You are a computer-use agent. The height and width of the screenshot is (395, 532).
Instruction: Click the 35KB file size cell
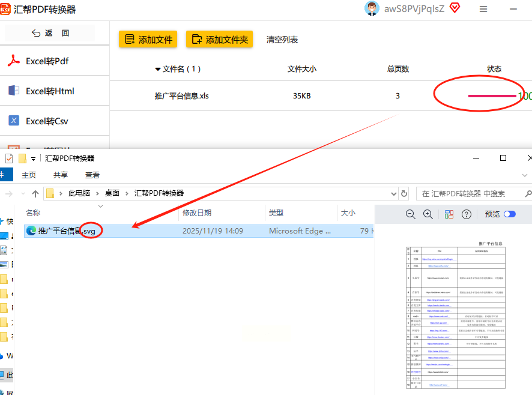coord(301,96)
